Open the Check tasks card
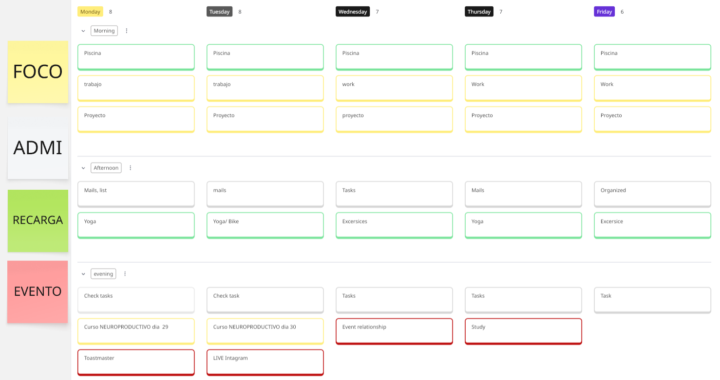 [136, 300]
